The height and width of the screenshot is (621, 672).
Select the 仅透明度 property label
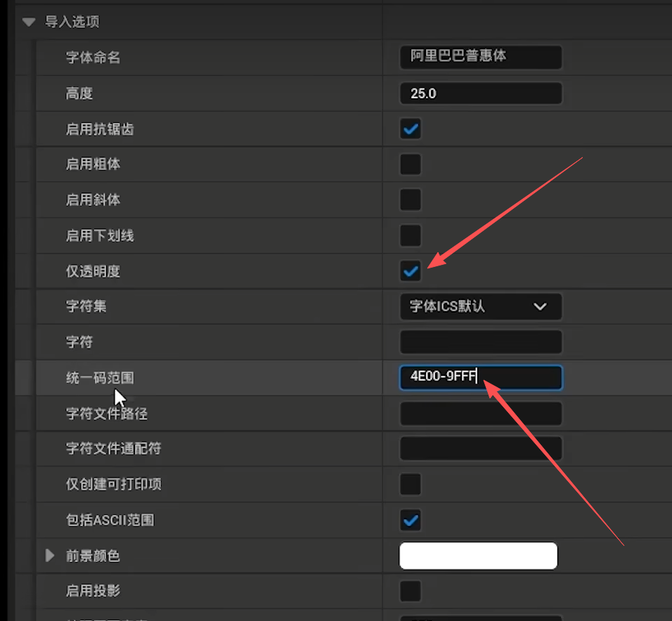point(93,271)
